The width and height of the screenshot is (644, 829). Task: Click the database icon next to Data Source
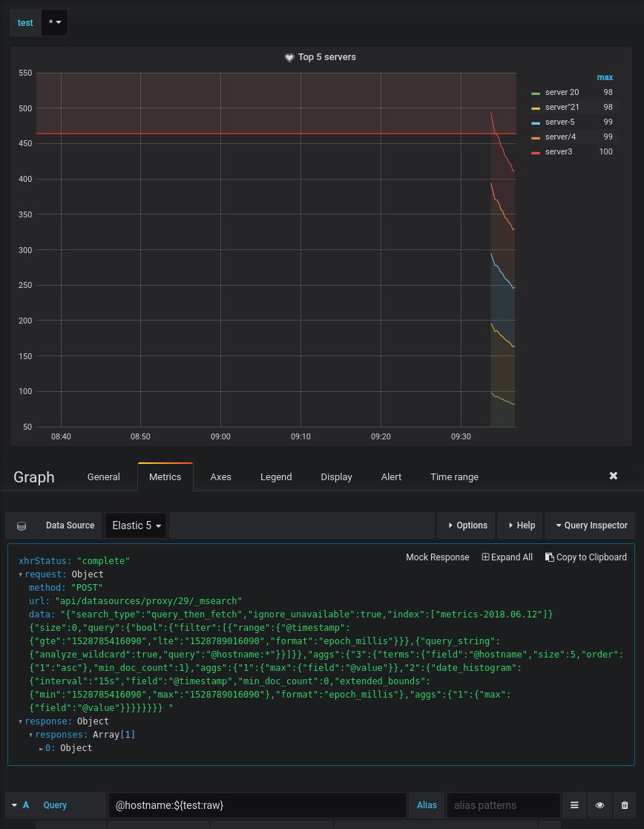tap(22, 525)
